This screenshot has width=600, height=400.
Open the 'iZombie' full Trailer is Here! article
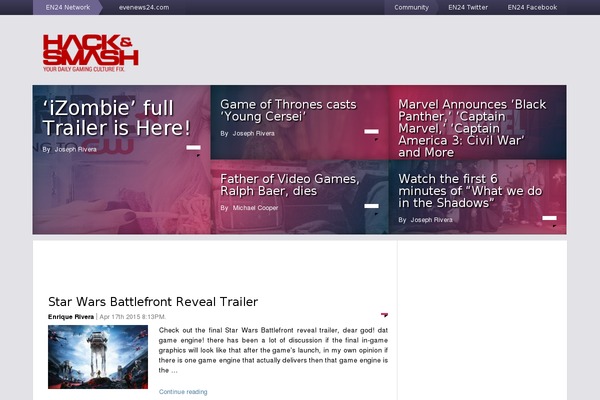click(x=116, y=118)
